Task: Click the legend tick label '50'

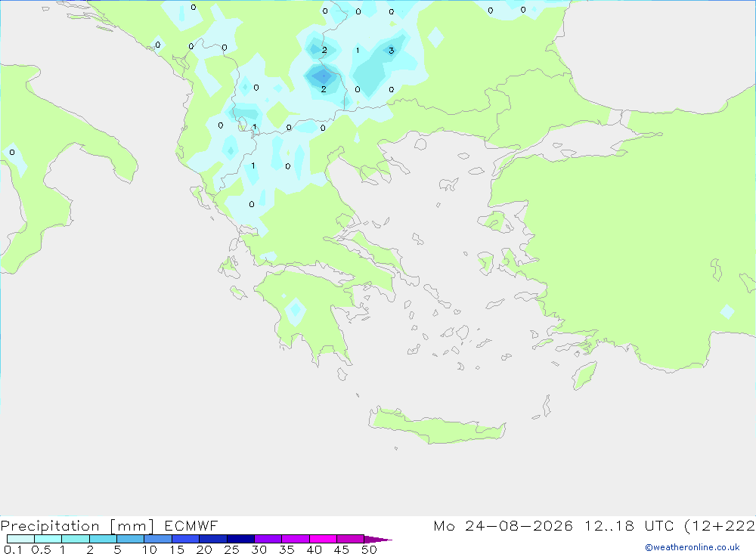Action: (x=369, y=549)
